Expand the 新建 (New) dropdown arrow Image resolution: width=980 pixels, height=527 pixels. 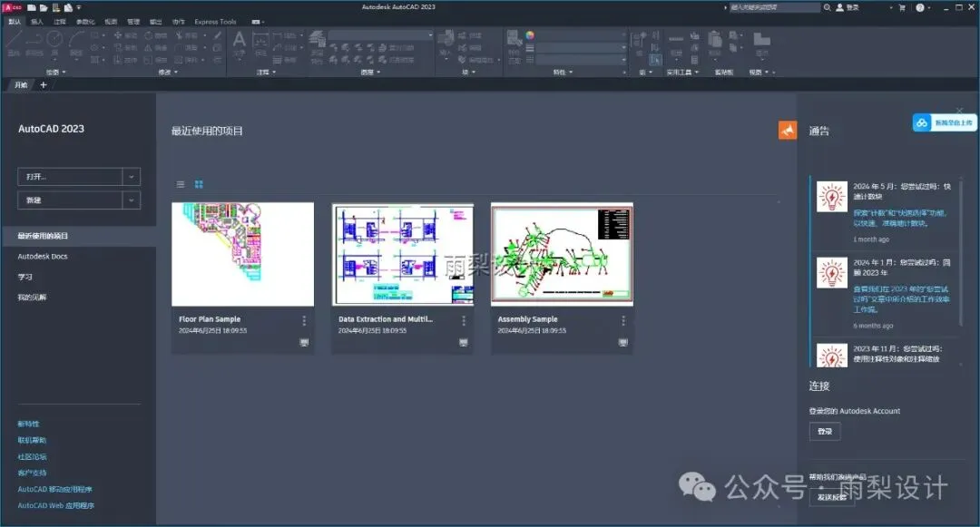(132, 200)
